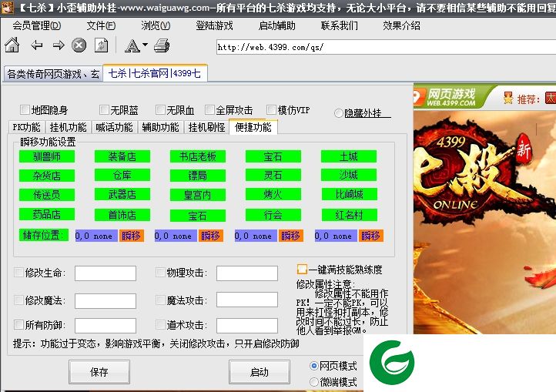
Task: Click the 启动 button
Action: [x=260, y=372]
